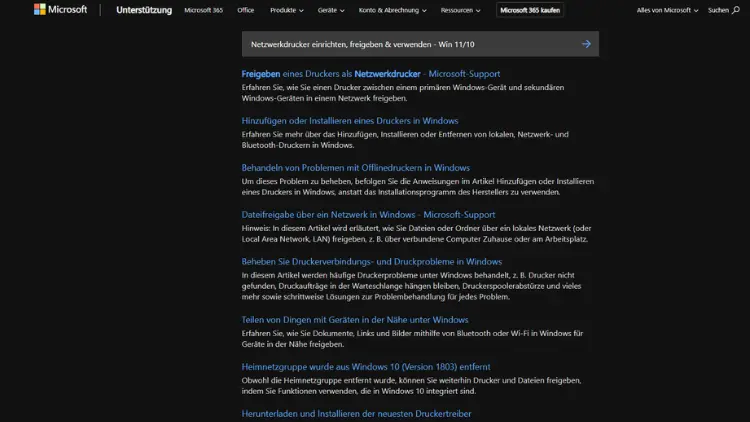750x422 pixels.
Task: Open Teilen von Dingen mit Geräten link
Action: [x=355, y=320]
